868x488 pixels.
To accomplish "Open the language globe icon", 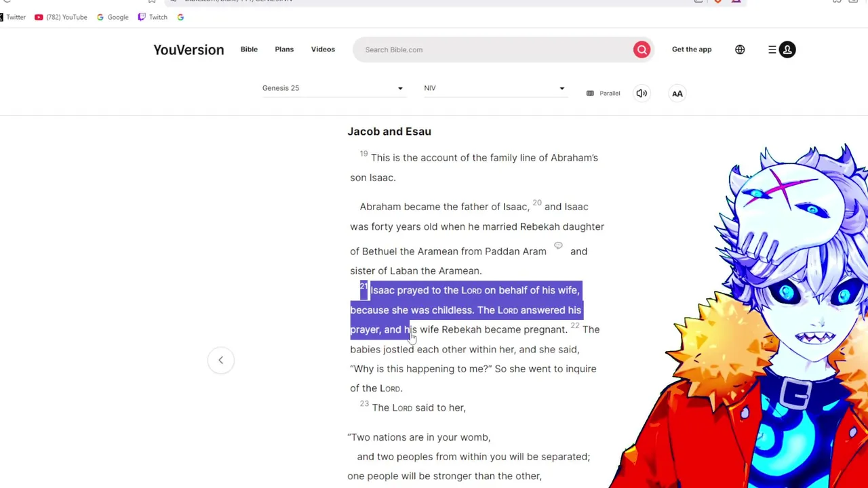I will coord(740,49).
